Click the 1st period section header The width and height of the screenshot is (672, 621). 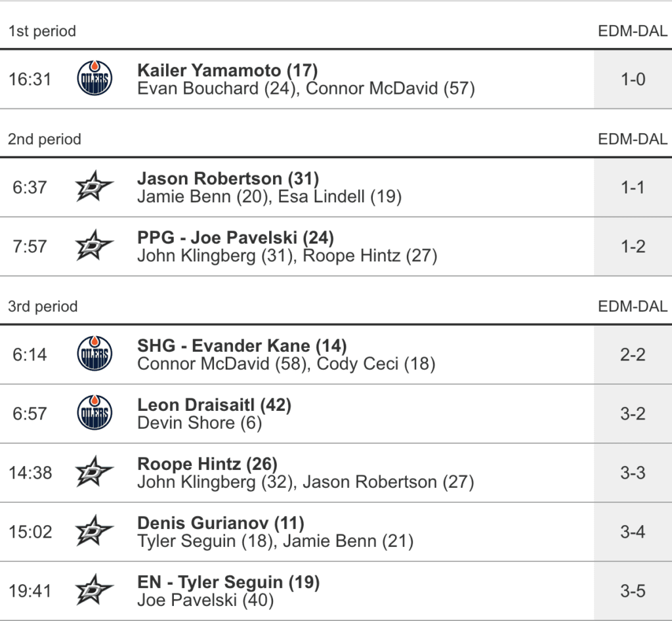coord(42,31)
